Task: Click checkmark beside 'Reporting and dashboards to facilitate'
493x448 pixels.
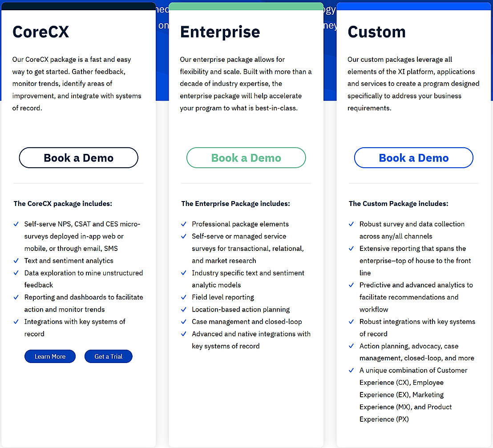Action: [16, 297]
